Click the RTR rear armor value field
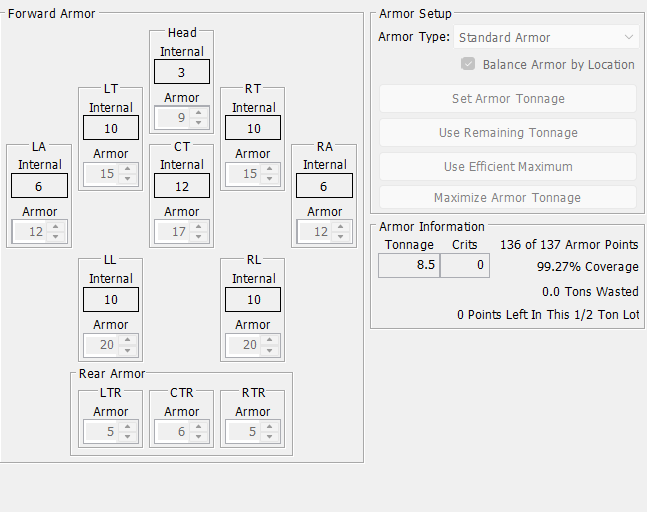 tap(244, 432)
